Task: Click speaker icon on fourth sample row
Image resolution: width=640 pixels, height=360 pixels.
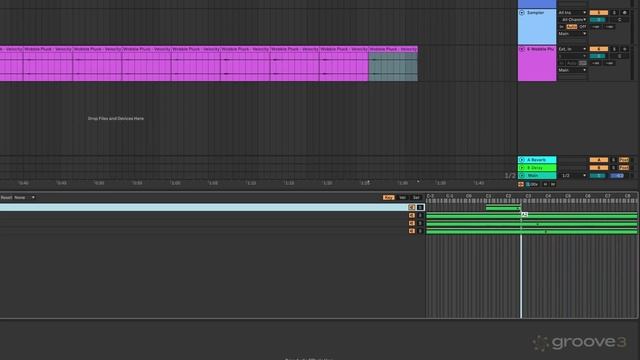Action: (412, 231)
